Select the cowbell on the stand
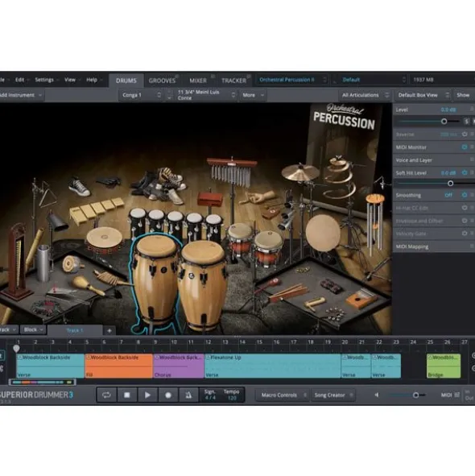Image resolution: width=475 pixels, height=476 pixels. point(56,221)
